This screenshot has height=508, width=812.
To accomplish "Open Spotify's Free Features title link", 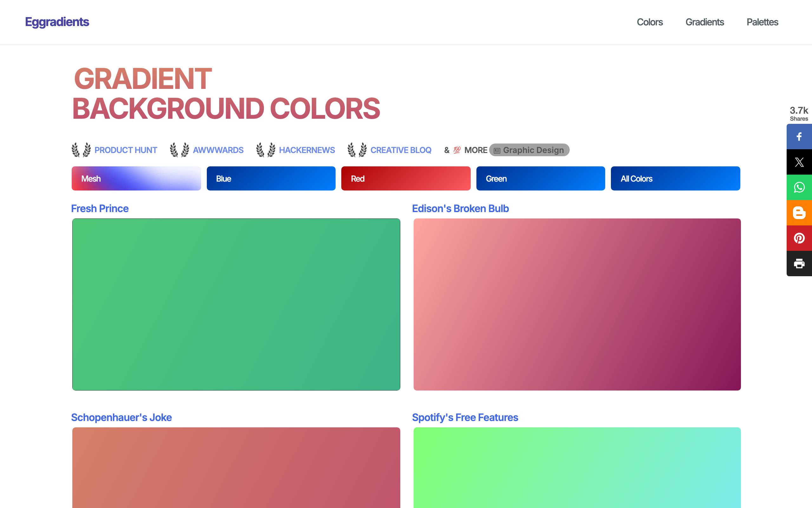I will tap(465, 418).
